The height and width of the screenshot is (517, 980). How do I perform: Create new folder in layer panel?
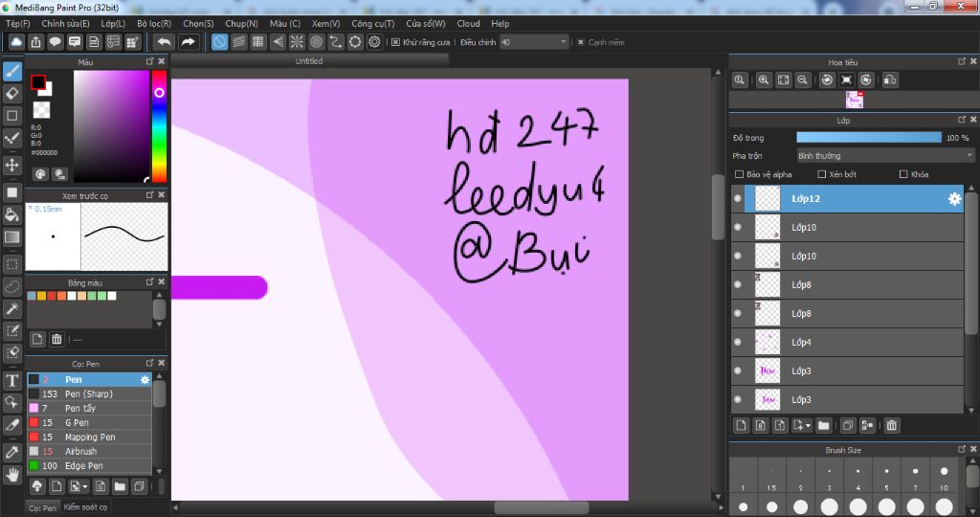824,425
